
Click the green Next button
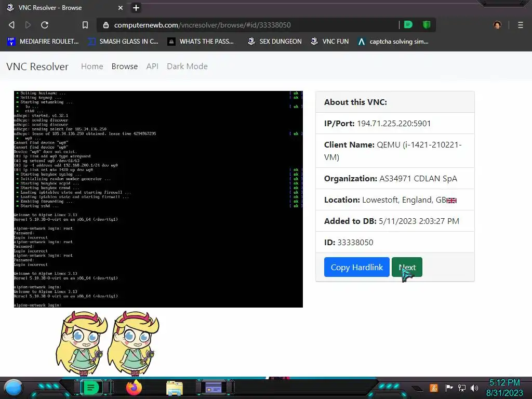click(x=407, y=268)
